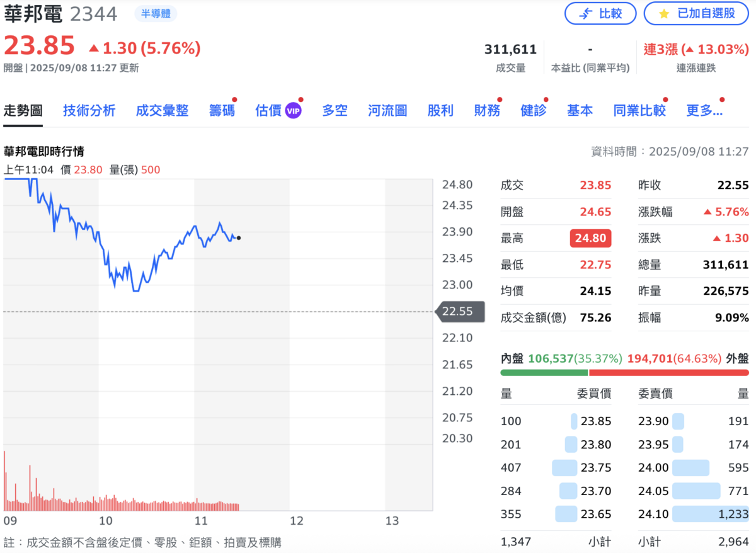Open the 財務 tab
This screenshot has width=756, height=553.
pos(487,111)
